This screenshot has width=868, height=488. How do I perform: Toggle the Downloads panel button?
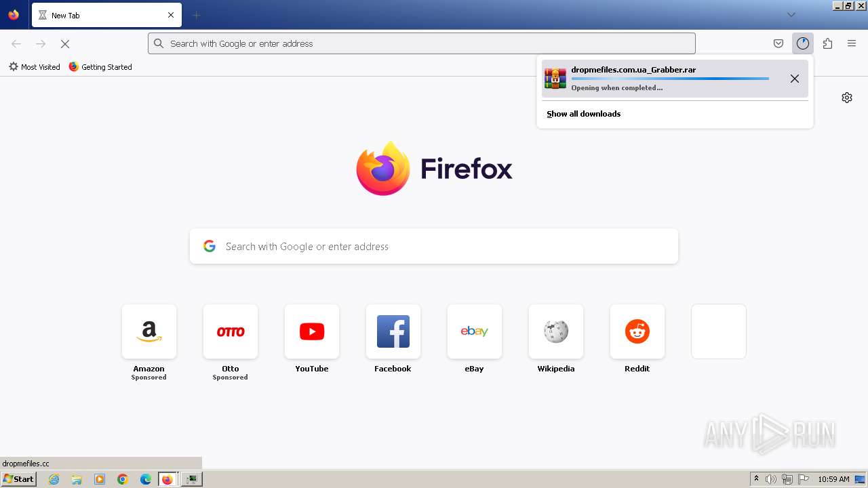[x=803, y=43]
